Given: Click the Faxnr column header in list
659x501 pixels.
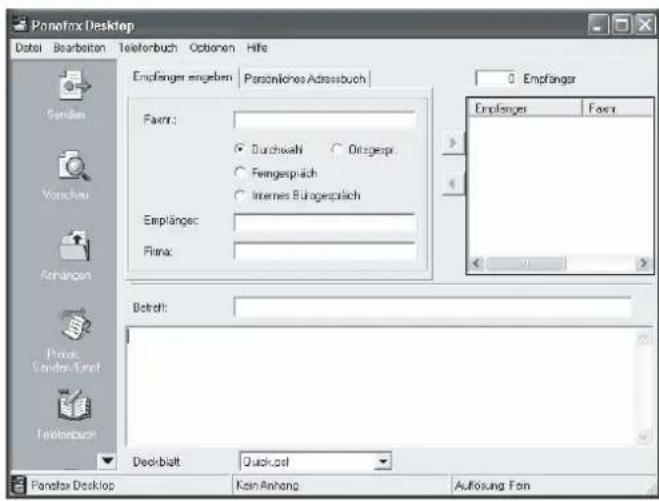Looking at the screenshot, I should (617, 109).
